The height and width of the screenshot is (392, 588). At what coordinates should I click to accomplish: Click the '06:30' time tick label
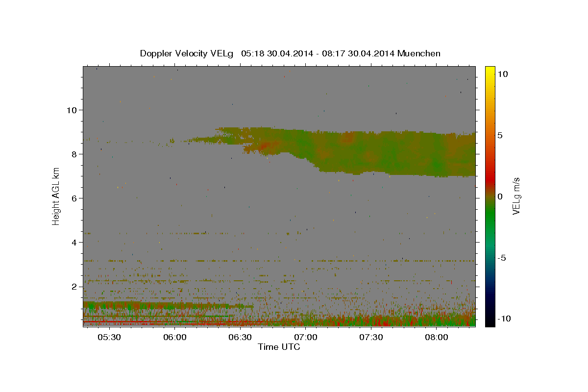240,338
